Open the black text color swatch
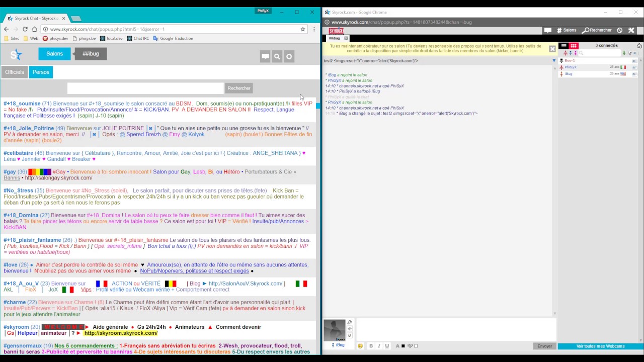The height and width of the screenshot is (362, 644). click(403, 346)
